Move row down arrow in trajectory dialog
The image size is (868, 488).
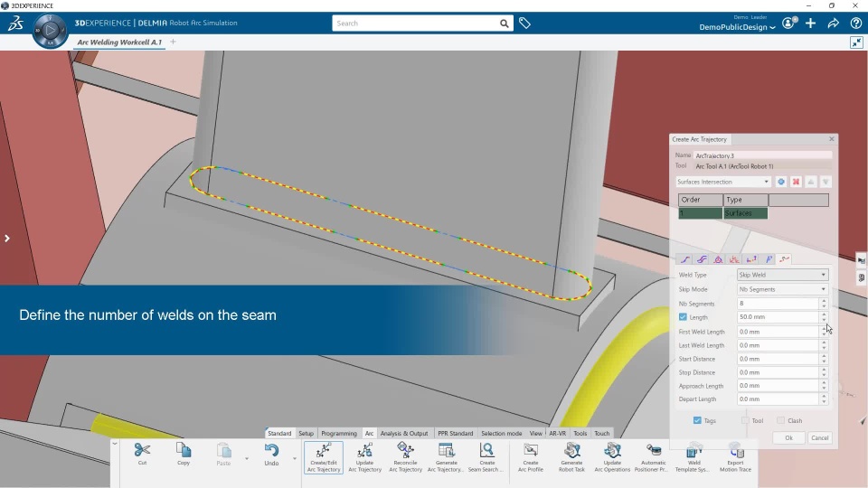point(826,182)
